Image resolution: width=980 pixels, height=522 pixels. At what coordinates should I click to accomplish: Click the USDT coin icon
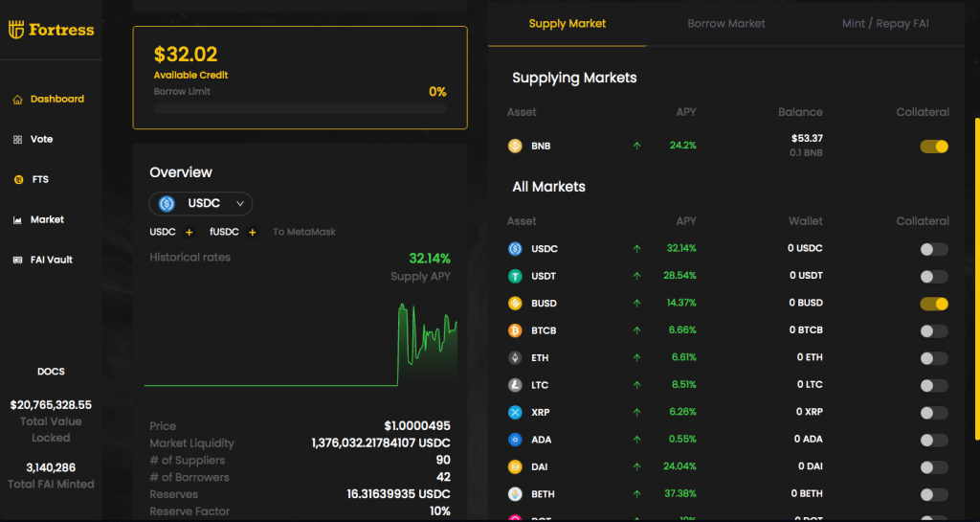(515, 276)
